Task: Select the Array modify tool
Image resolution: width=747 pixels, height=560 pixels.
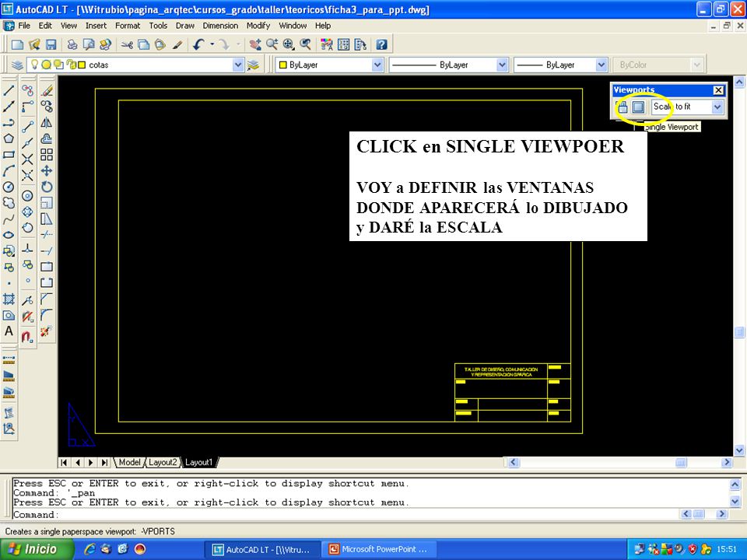Action: click(47, 155)
